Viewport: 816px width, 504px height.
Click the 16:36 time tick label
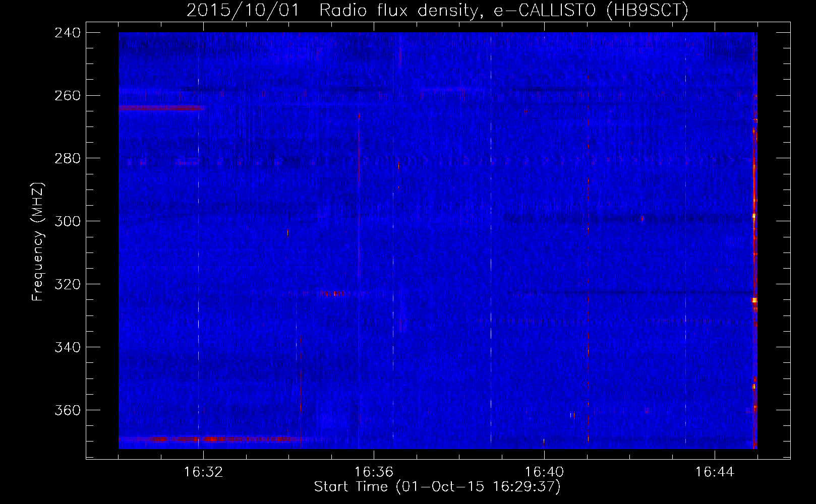pos(374,472)
